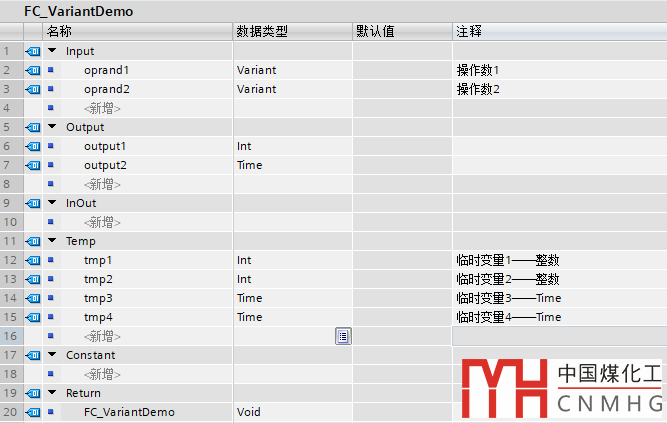The height and width of the screenshot is (423, 667).
Task: Select the tmp1 variable name
Action: pos(98,260)
